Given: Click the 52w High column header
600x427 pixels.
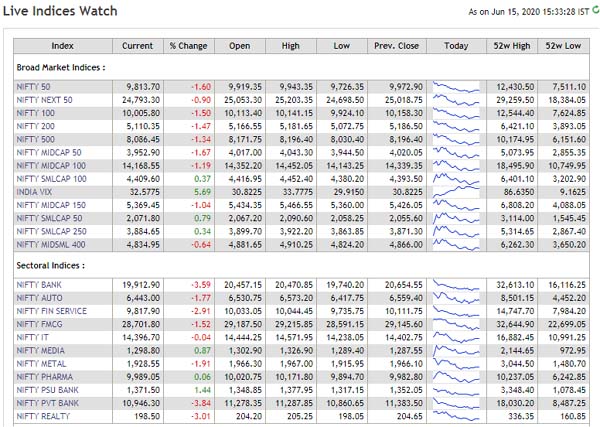Looking at the screenshot, I should (512, 46).
